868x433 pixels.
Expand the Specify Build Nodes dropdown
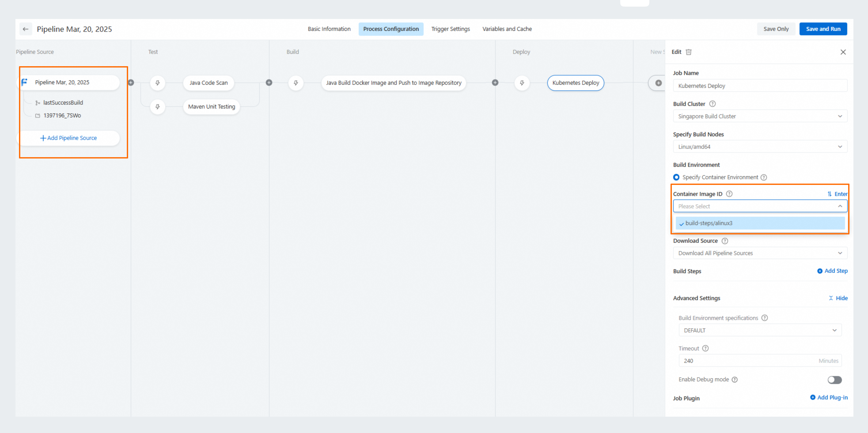click(760, 147)
